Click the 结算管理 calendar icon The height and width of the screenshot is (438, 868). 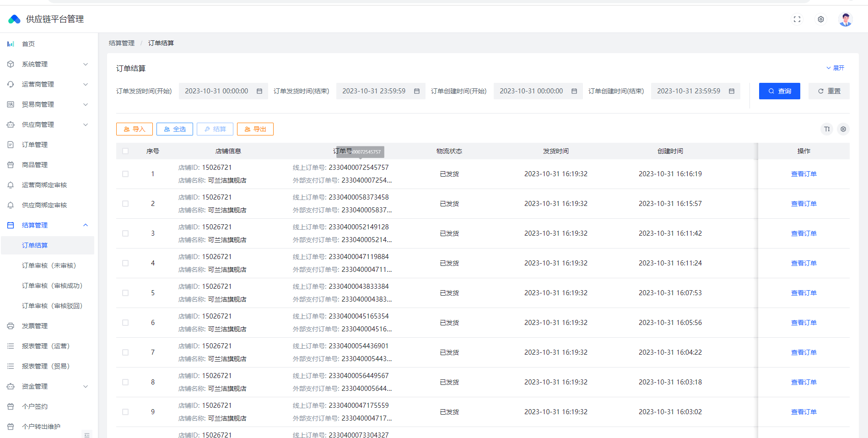coord(11,225)
